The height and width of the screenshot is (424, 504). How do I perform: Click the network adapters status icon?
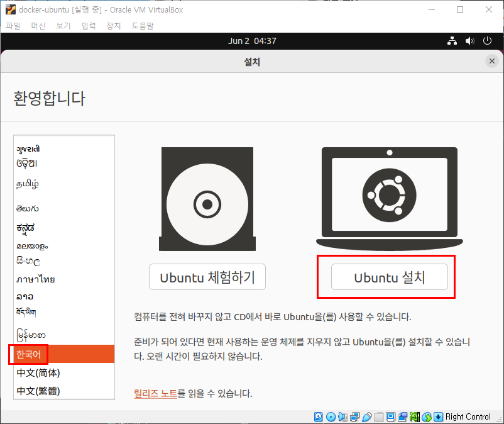[355, 417]
